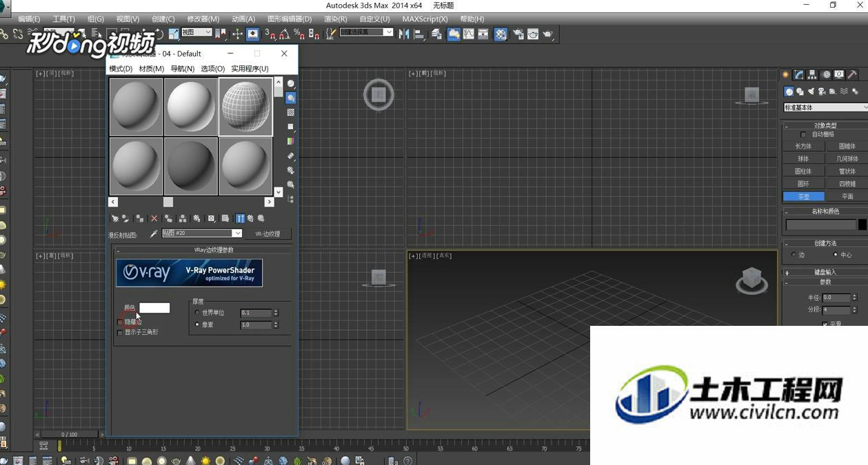Toggle the 自动栅格 checkbox

803,134
